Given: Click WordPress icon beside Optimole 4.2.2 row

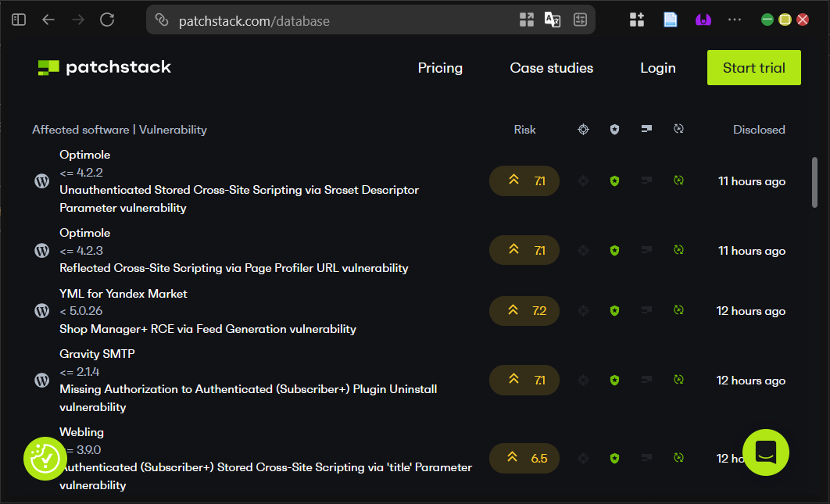Looking at the screenshot, I should pyautogui.click(x=42, y=181).
